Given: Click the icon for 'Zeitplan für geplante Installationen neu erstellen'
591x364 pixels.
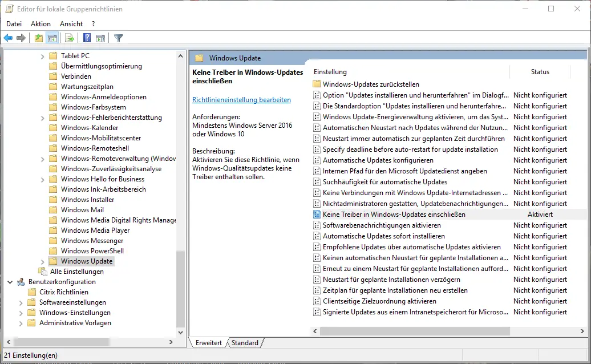Looking at the screenshot, I should (317, 290).
